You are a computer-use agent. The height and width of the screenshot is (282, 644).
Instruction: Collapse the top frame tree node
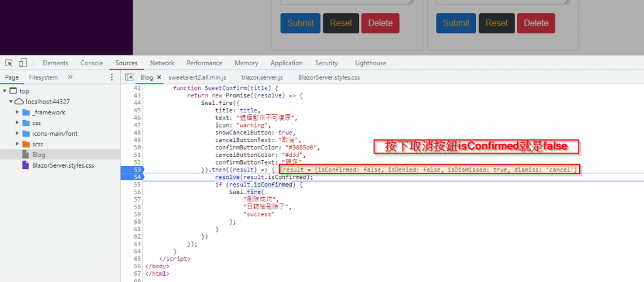tap(4, 91)
